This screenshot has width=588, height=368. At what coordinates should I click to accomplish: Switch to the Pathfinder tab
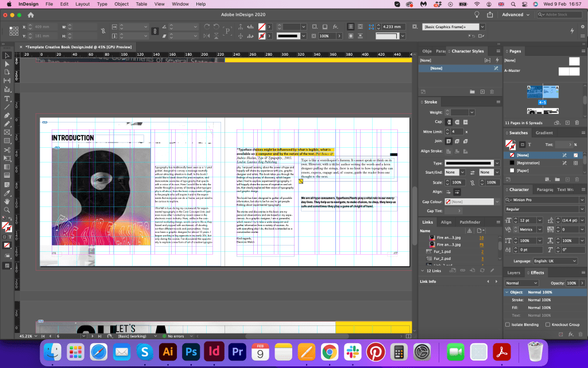pos(469,222)
